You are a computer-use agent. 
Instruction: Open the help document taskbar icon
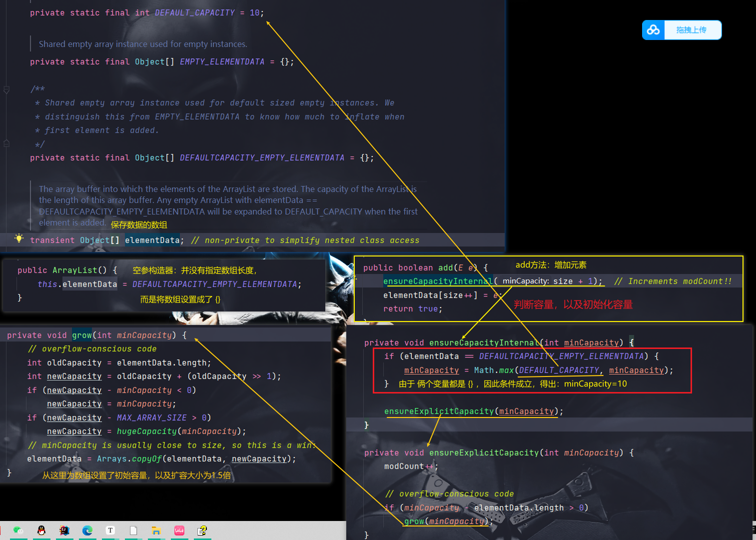(x=202, y=530)
